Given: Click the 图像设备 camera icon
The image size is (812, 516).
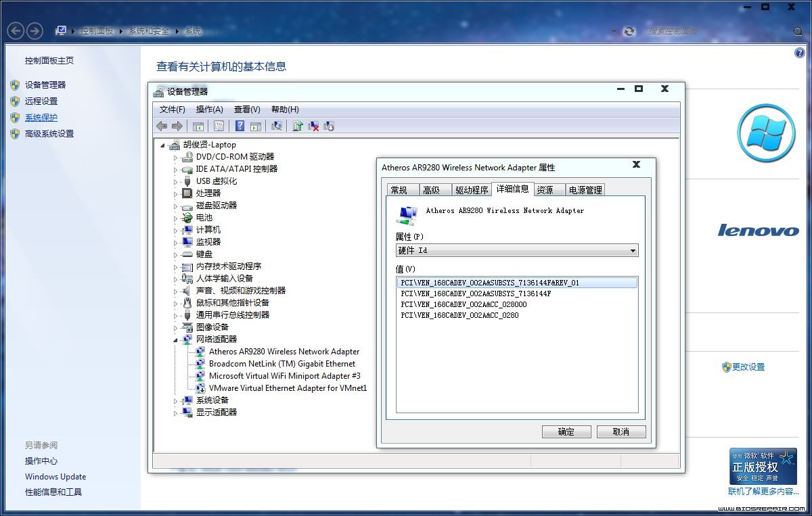Looking at the screenshot, I should click(x=187, y=327).
